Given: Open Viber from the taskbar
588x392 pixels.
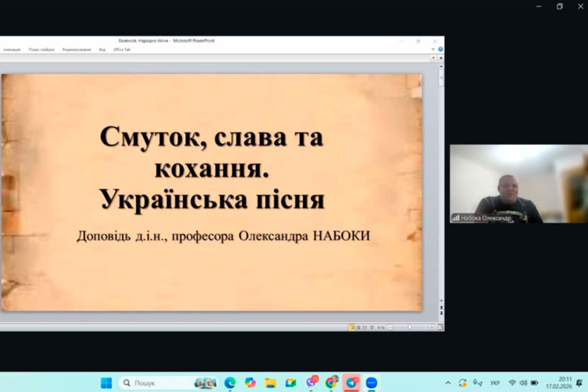Looking at the screenshot, I should coord(311,383).
